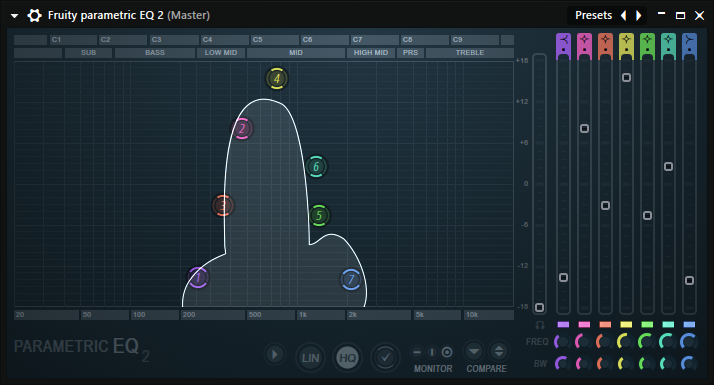
Task: Click the yellow band 4 color swatch
Action: point(626,324)
